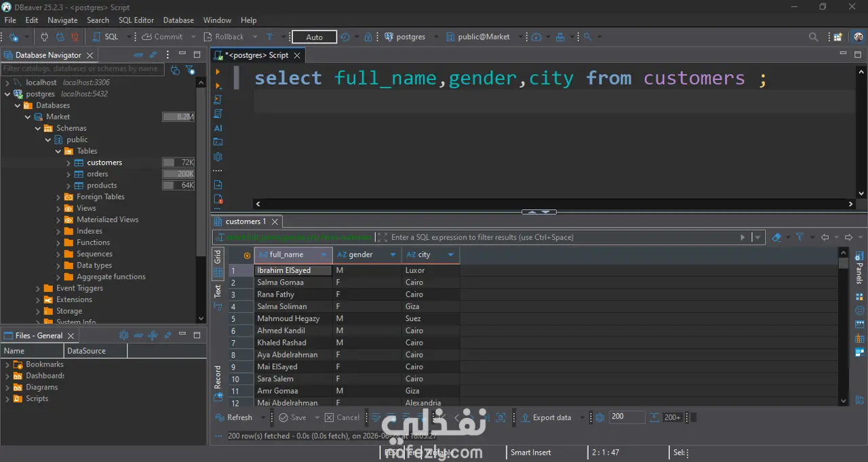Collapse the Market database node
Image resolution: width=868 pixels, height=462 pixels.
click(28, 117)
